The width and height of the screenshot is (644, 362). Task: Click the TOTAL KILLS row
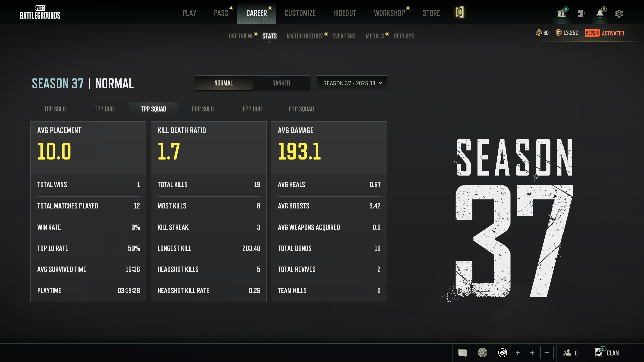pyautogui.click(x=209, y=185)
